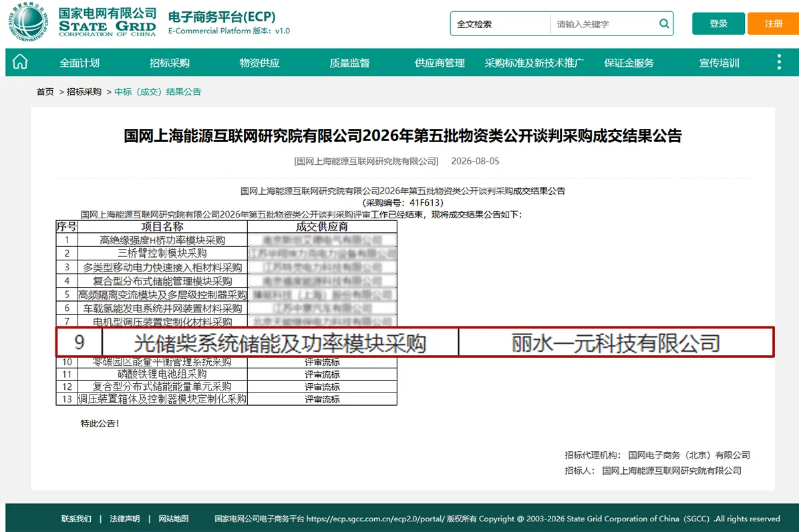Click 三桥臂控制模块采购 cell
799x532 pixels.
tap(162, 253)
